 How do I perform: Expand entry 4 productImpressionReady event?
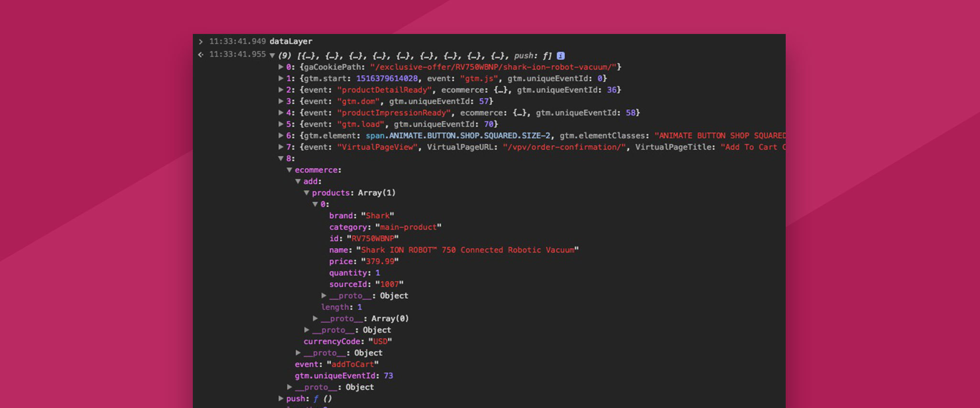point(281,113)
